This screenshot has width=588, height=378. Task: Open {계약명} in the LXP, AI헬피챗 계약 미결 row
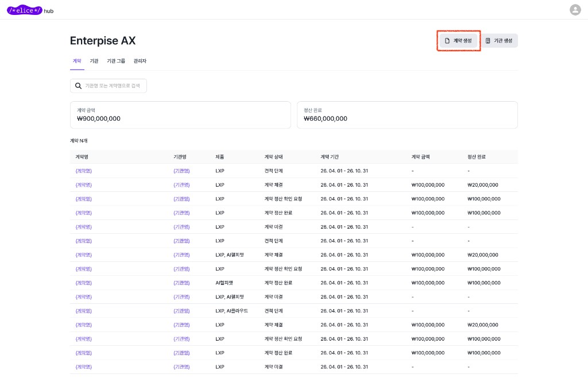[x=84, y=296]
